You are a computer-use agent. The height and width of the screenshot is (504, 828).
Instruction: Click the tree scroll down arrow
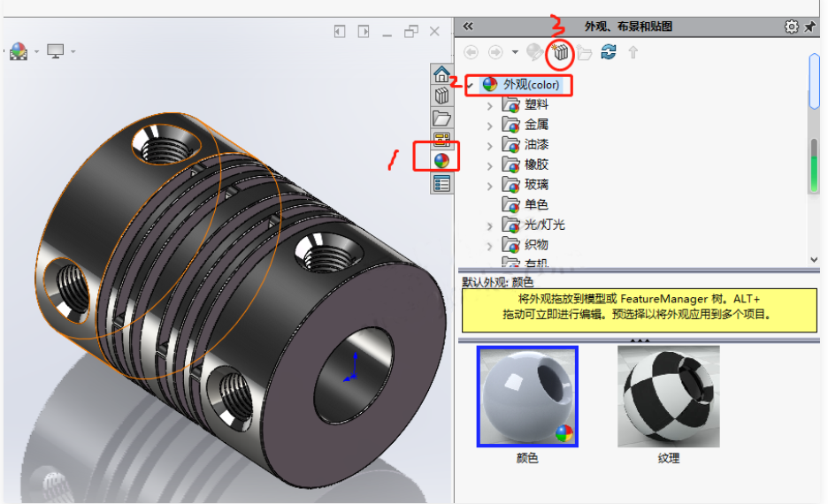(x=814, y=260)
